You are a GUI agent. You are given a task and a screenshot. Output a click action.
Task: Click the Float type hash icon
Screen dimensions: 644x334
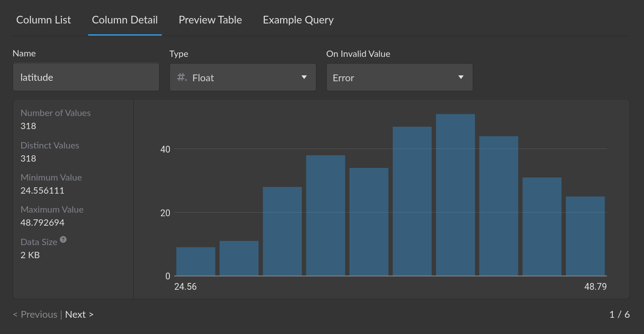tap(182, 77)
